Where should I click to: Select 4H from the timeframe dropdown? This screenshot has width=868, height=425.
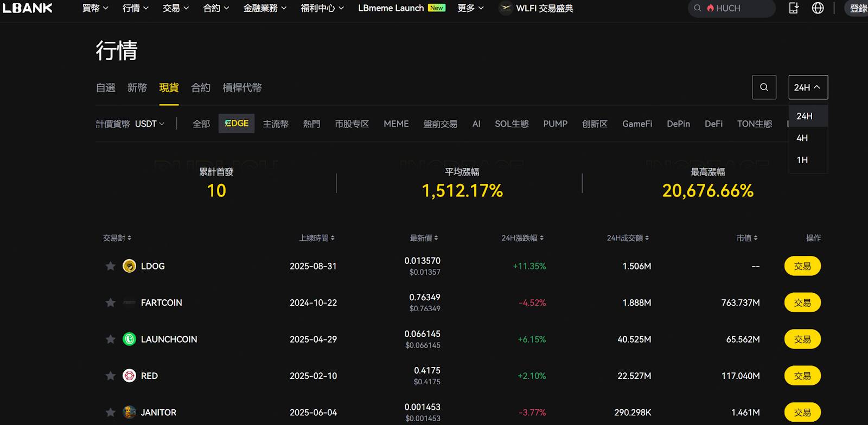click(x=802, y=138)
